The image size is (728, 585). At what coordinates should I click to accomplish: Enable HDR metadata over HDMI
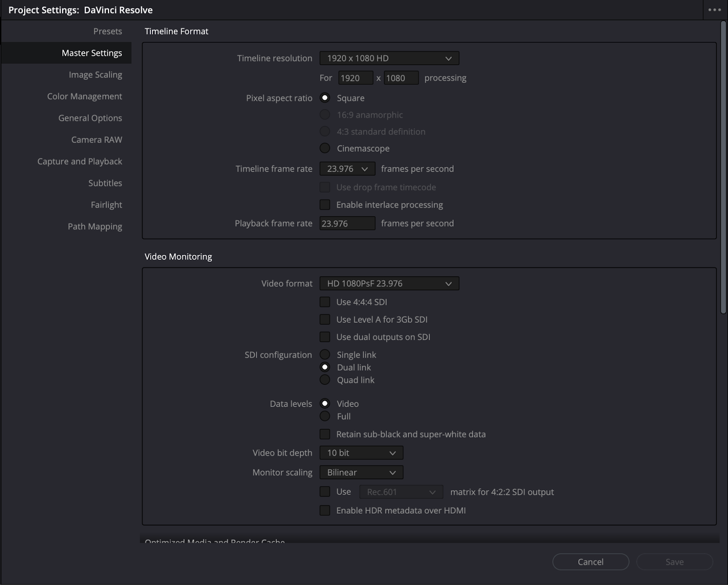pos(325,510)
